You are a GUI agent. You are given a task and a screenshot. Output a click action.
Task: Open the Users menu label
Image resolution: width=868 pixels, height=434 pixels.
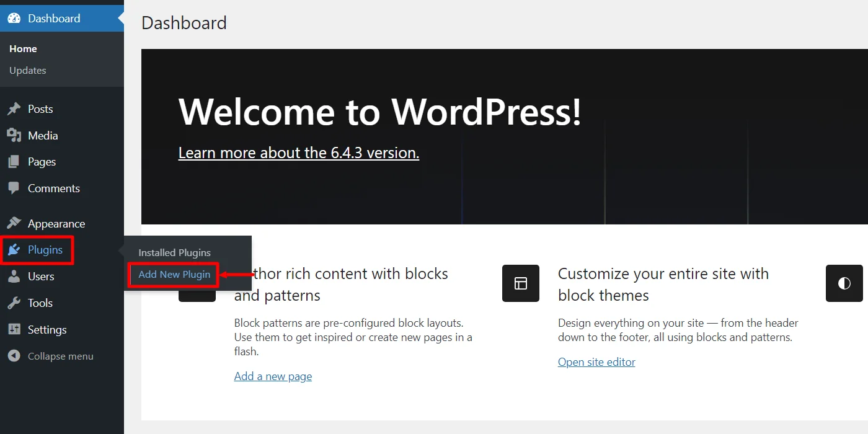pos(41,277)
